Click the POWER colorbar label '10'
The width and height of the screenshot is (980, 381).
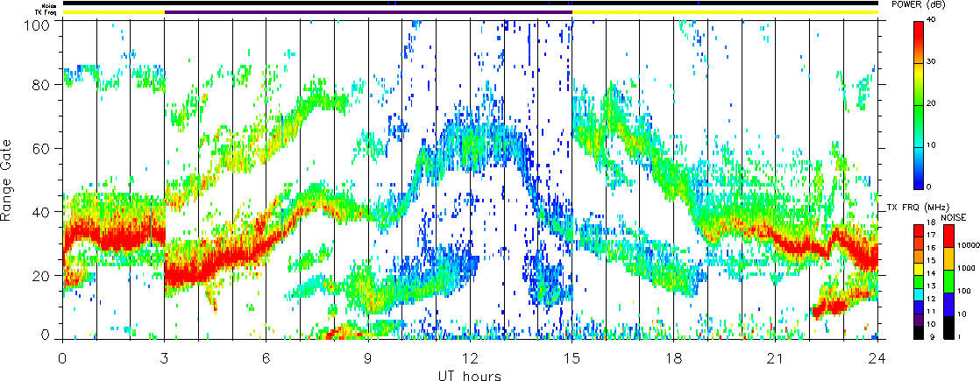pyautogui.click(x=932, y=145)
